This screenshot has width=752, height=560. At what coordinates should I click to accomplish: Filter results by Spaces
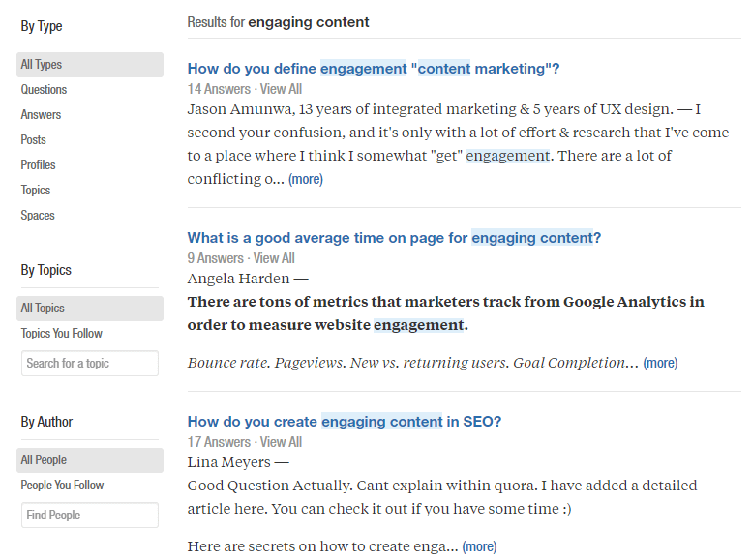(x=38, y=216)
